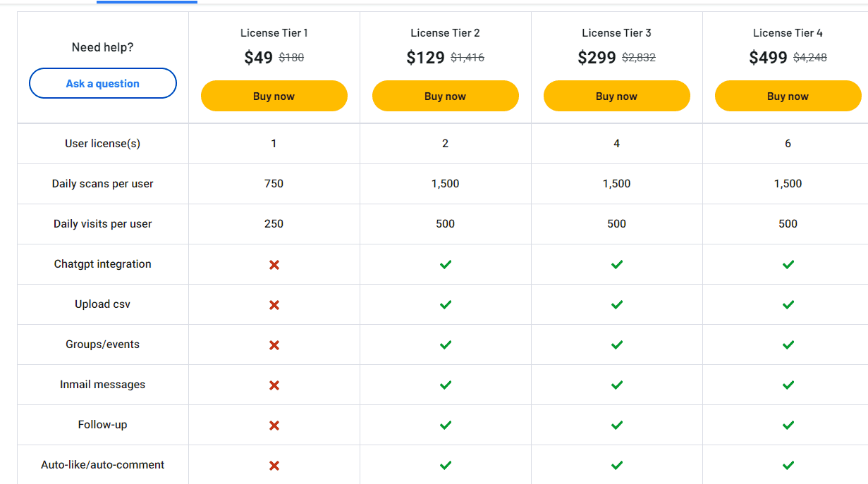Viewport: 868px width, 484px height.
Task: Click the crossed-out $1,416 original price
Action: pyautogui.click(x=467, y=58)
